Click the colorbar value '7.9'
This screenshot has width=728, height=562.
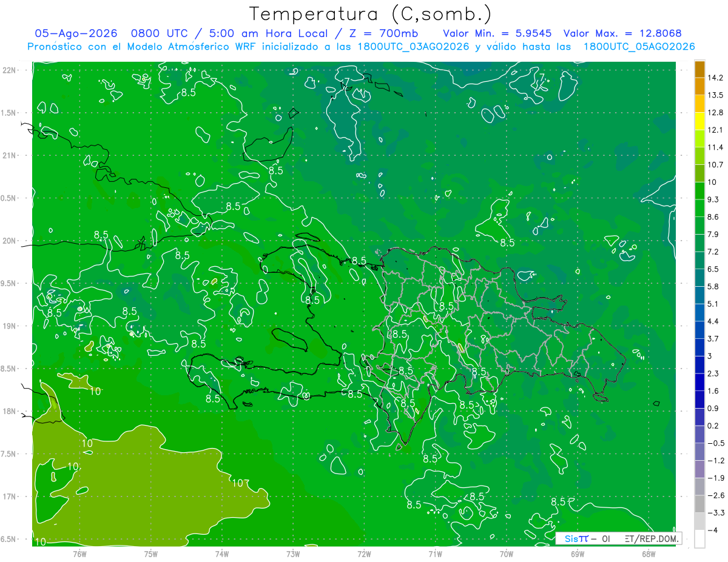[713, 235]
